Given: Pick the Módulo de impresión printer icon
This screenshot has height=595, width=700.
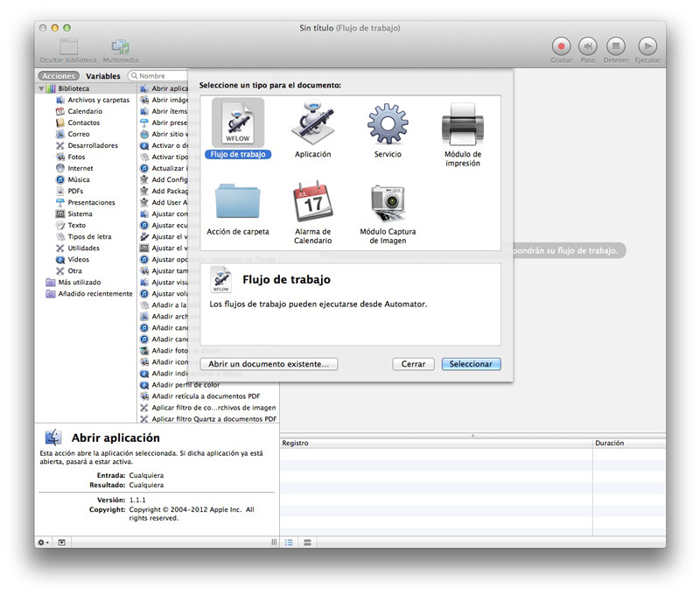Looking at the screenshot, I should [462, 123].
